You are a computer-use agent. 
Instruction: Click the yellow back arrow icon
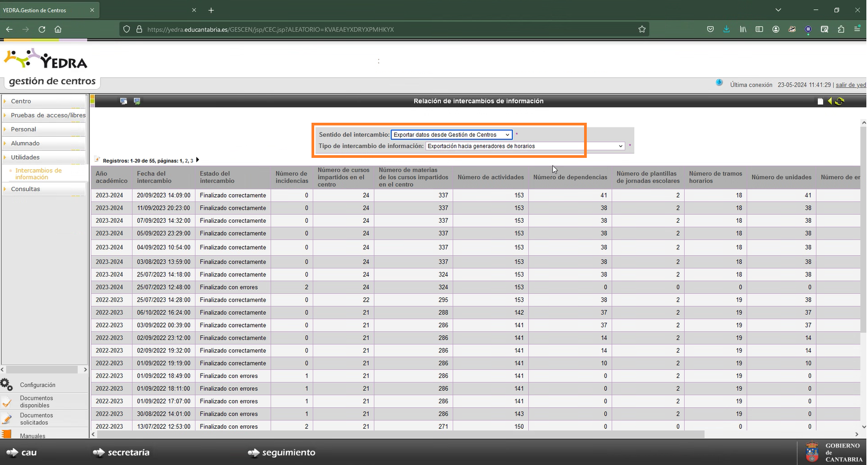(830, 101)
